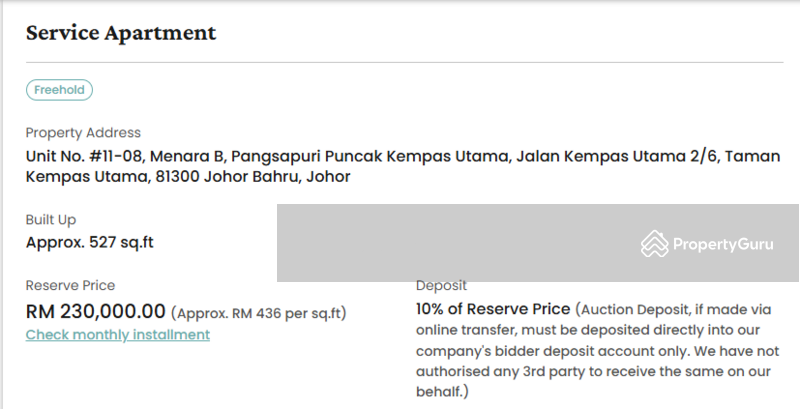Click the 3rd party authorisation disclaimer line
The width and height of the screenshot is (800, 409).
(x=593, y=371)
